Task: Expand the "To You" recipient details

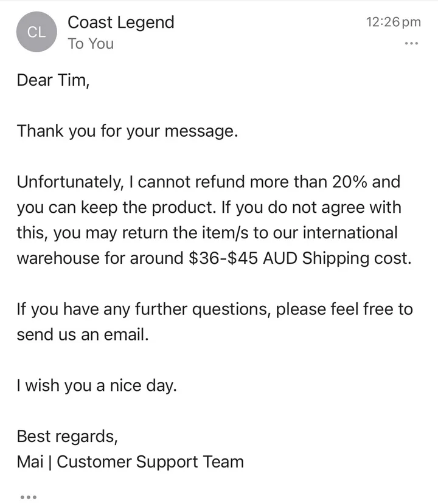Action: [x=91, y=44]
